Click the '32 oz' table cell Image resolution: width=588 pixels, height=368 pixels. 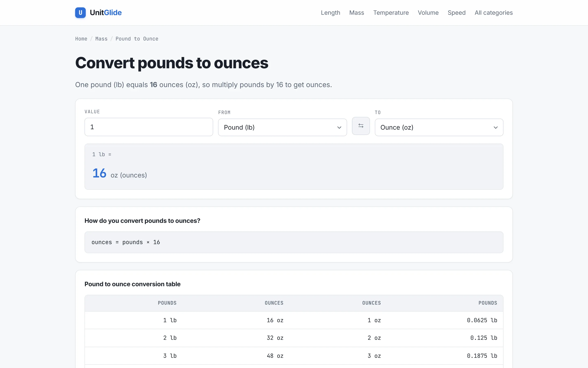275,338
